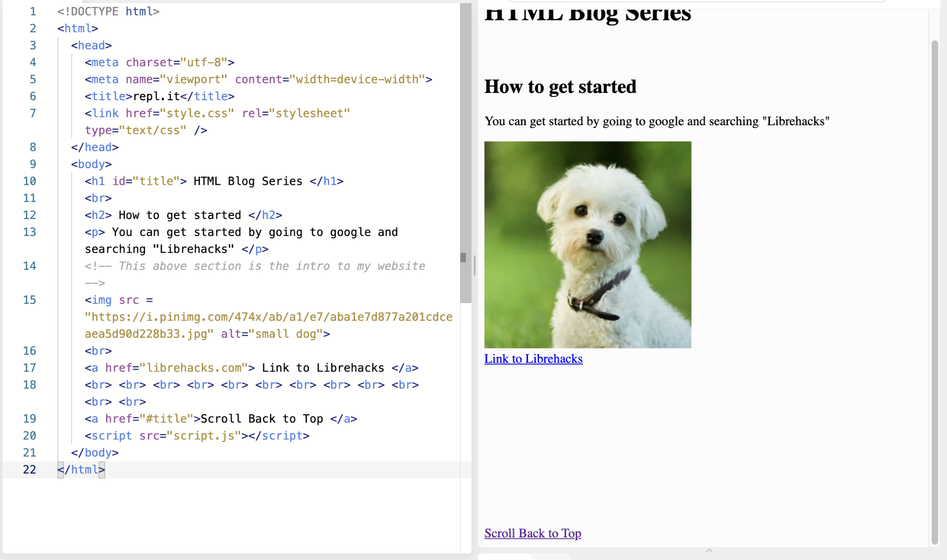
Task: Click the white dog image in preview
Action: [x=588, y=245]
